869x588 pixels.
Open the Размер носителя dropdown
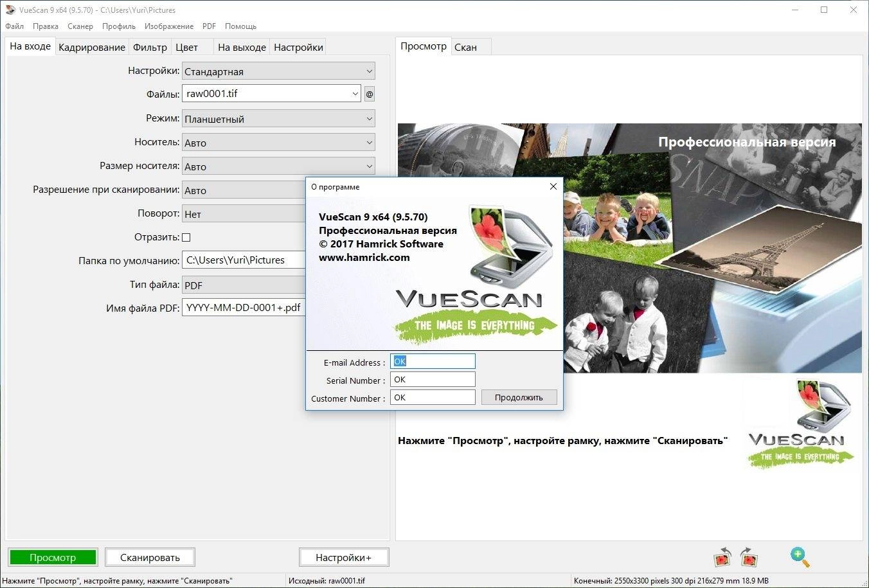[278, 166]
